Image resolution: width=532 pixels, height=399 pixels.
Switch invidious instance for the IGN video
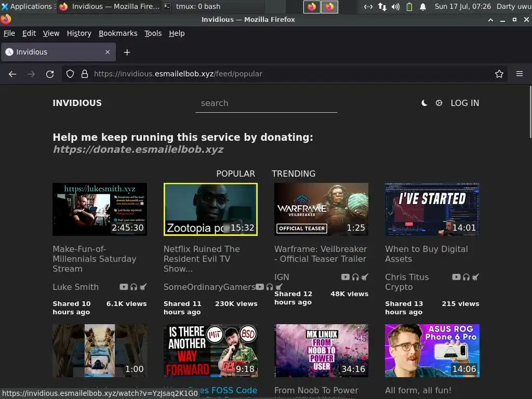coord(364,277)
